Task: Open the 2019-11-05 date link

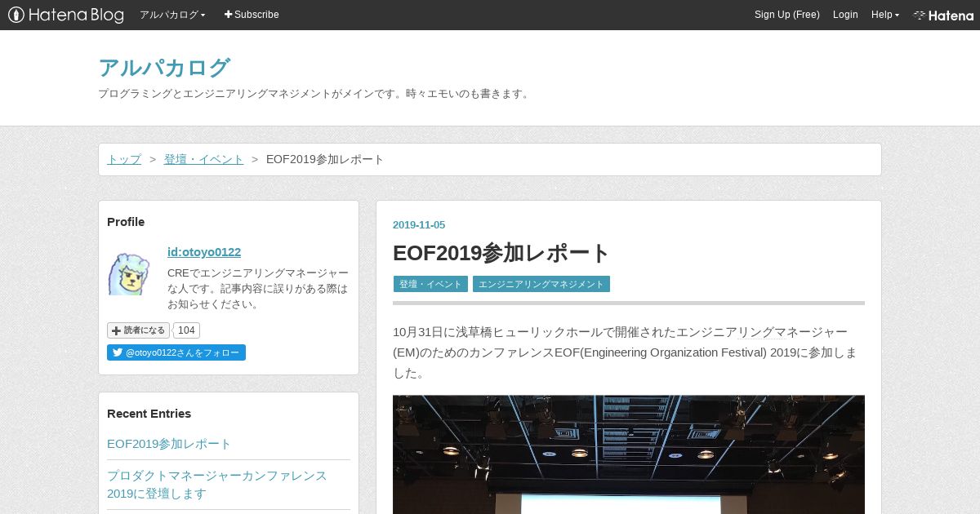Action: (419, 225)
